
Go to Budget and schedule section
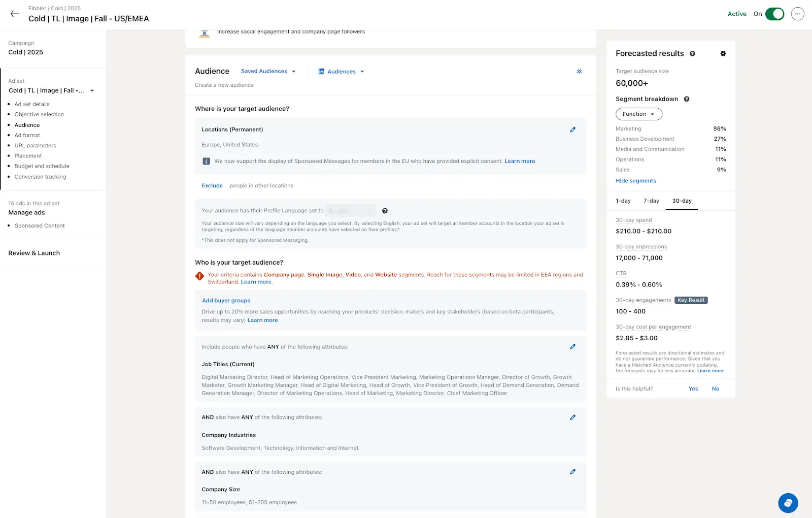tap(42, 166)
